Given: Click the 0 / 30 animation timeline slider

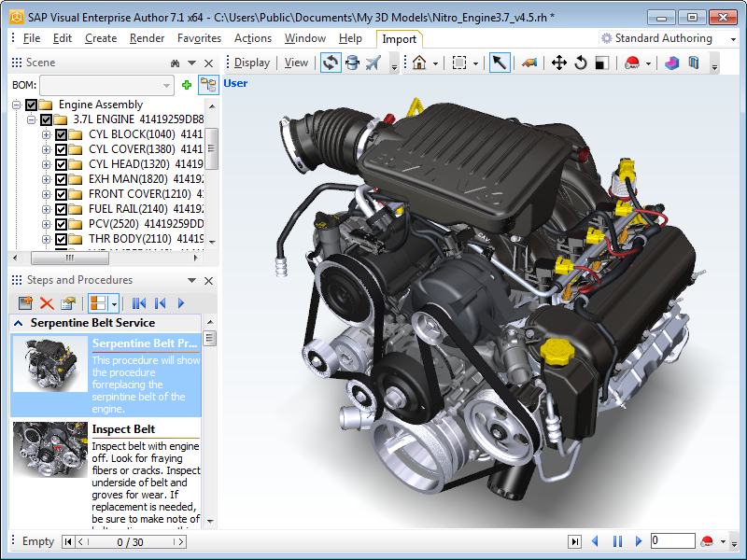Looking at the screenshot, I should coord(131,541).
